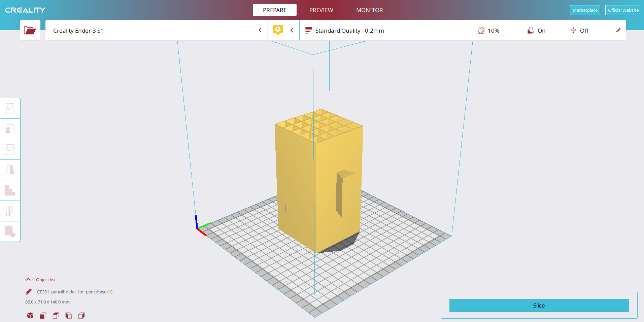Open the Marketplace link
The image size is (644, 322).
(x=585, y=10)
